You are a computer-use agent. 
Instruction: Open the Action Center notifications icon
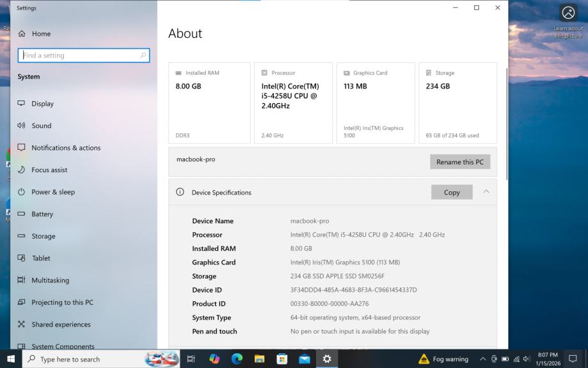573,359
